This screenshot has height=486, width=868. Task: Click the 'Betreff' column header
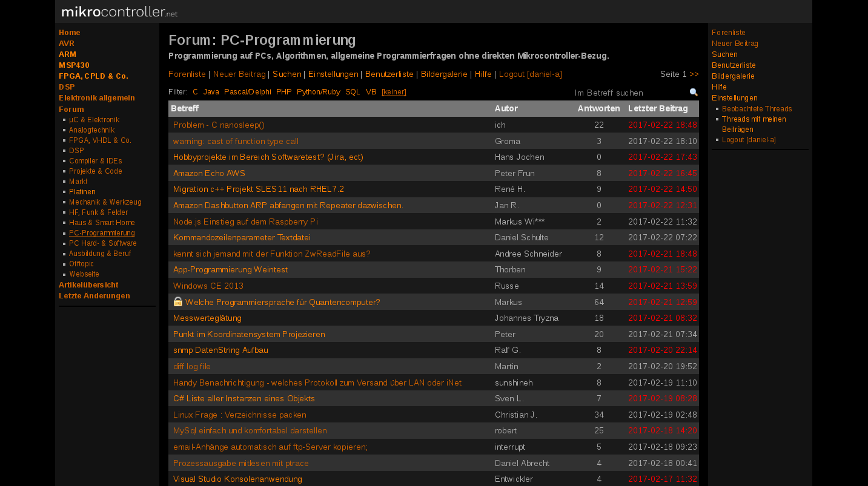point(185,108)
